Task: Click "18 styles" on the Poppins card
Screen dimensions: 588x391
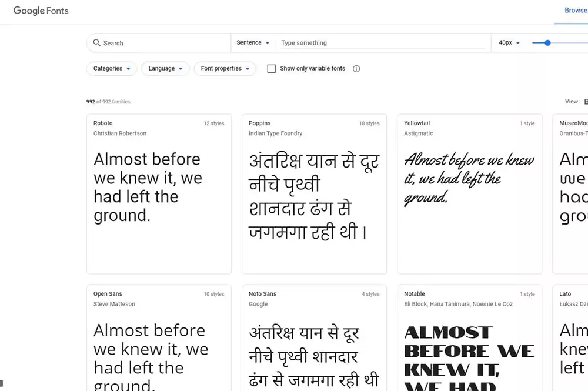Action: [369, 123]
